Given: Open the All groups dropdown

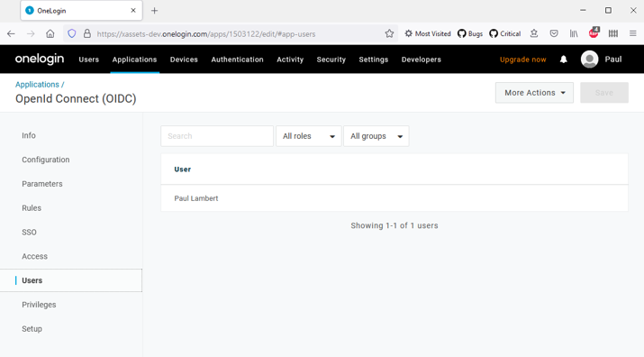Looking at the screenshot, I should coord(376,136).
